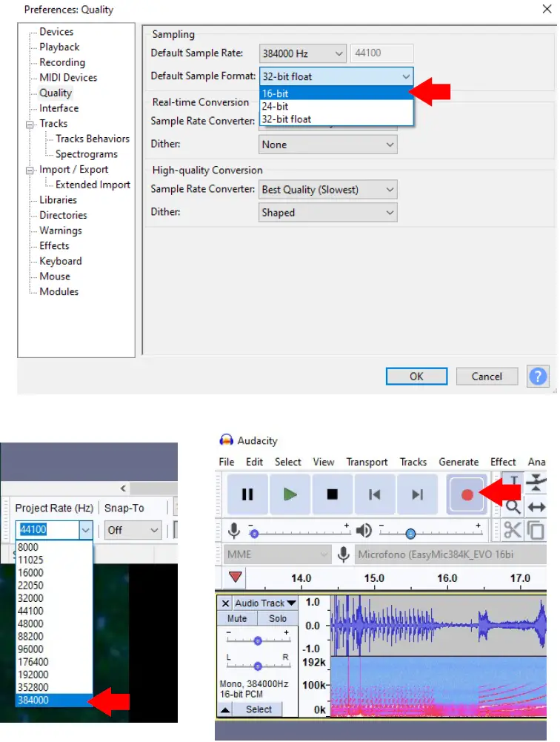560x742 pixels.
Task: Open the Select menu
Action: click(287, 462)
